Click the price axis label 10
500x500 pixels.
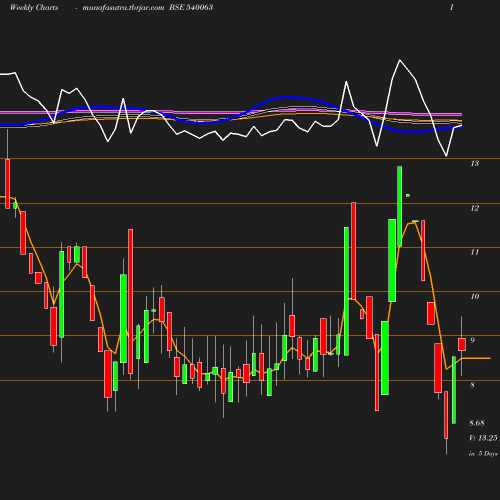coord(475,296)
